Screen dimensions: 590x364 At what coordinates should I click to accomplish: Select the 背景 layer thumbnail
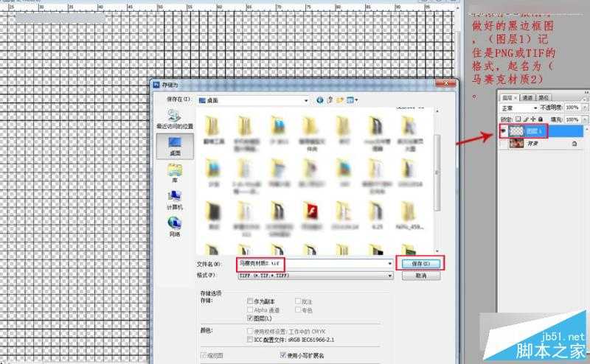point(516,143)
